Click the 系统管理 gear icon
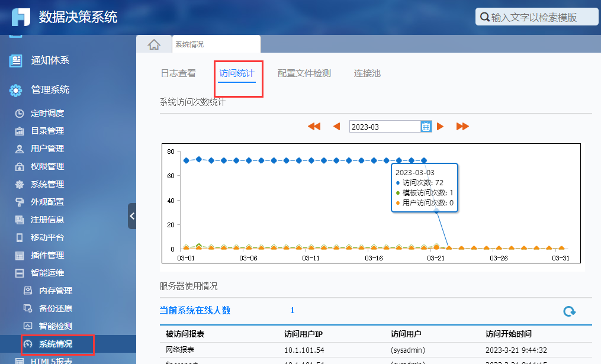This screenshot has height=364, width=601. pos(20,184)
